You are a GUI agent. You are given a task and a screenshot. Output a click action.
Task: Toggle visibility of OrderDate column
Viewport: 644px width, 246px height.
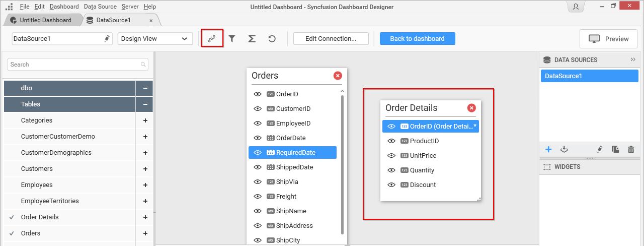pos(258,138)
